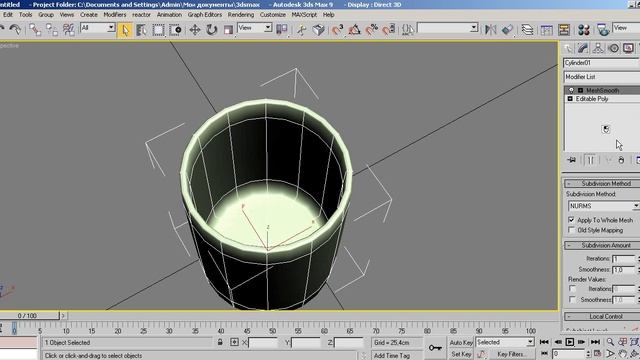This screenshot has height=360, width=640.
Task: Open Schematic View from toolbar
Action: [564, 30]
